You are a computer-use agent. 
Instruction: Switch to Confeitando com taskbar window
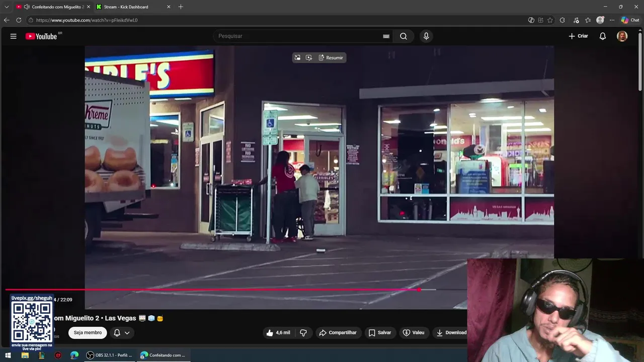click(163, 355)
